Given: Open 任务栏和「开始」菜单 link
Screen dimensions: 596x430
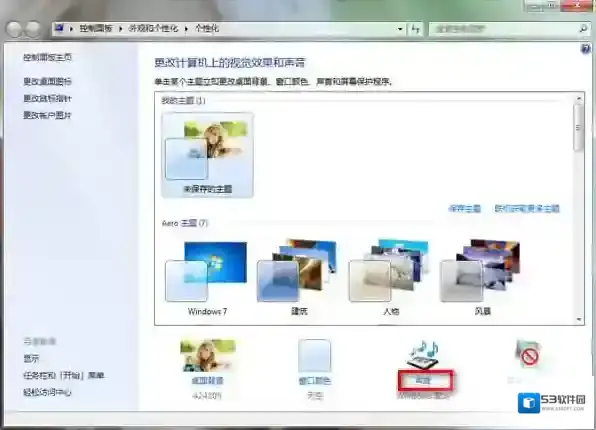Looking at the screenshot, I should point(63,375).
